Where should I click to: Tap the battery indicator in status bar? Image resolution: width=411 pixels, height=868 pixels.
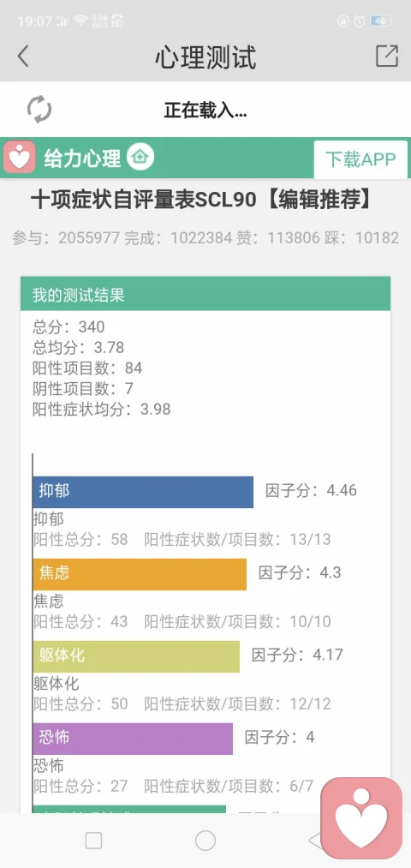(x=382, y=21)
